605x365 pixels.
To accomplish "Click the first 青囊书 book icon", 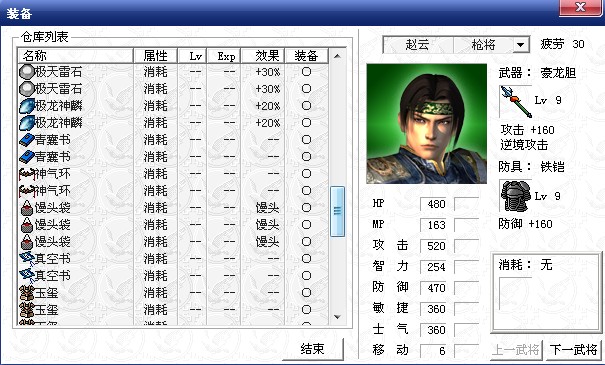I will 27,140.
